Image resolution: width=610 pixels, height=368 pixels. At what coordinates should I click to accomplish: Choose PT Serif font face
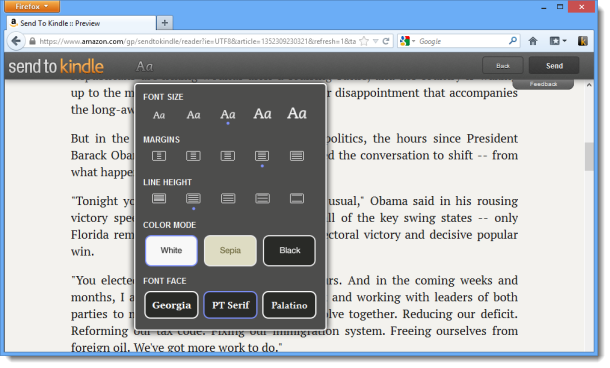(x=230, y=305)
